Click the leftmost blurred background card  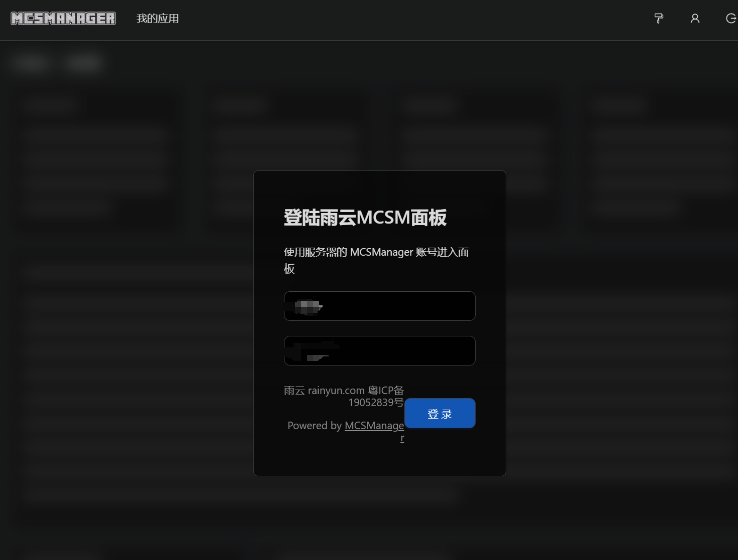pos(95,155)
